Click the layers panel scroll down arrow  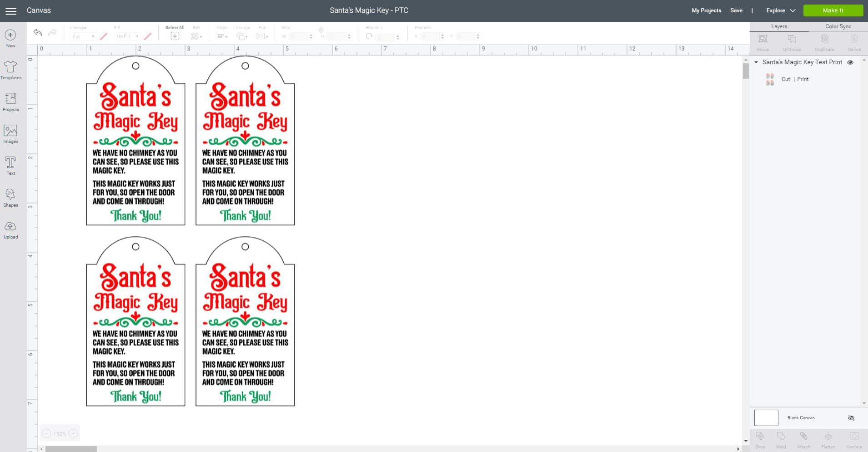[x=864, y=403]
